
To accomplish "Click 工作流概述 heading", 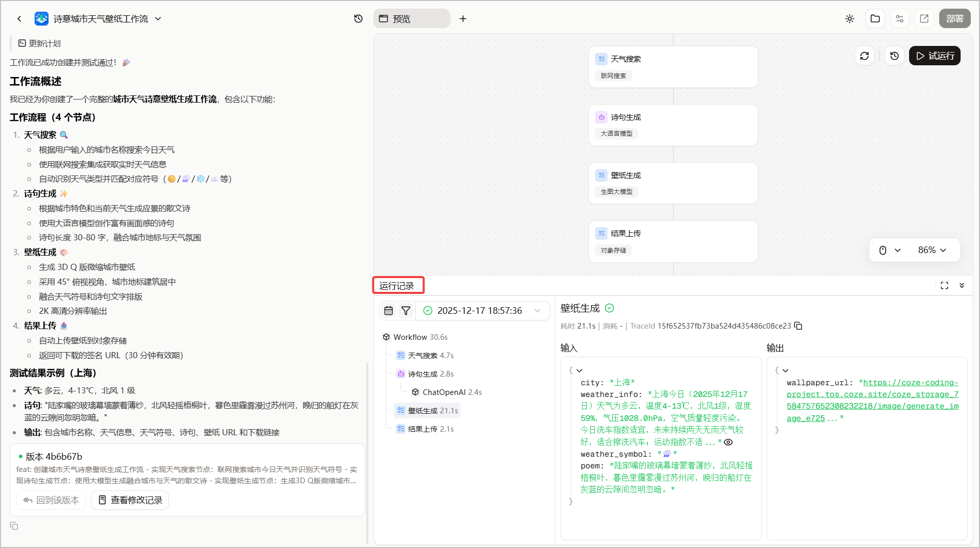I will click(x=35, y=81).
